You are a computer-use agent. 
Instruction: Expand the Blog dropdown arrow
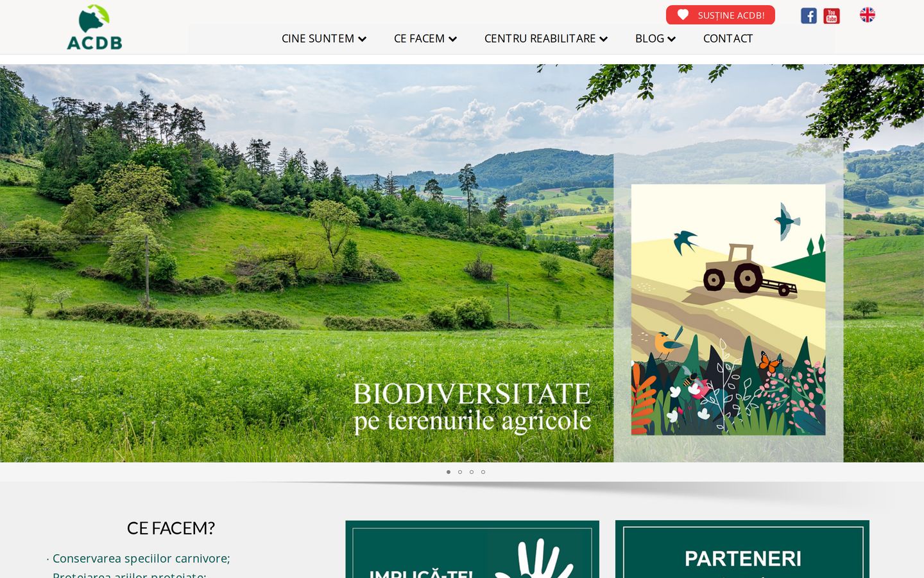[672, 39]
